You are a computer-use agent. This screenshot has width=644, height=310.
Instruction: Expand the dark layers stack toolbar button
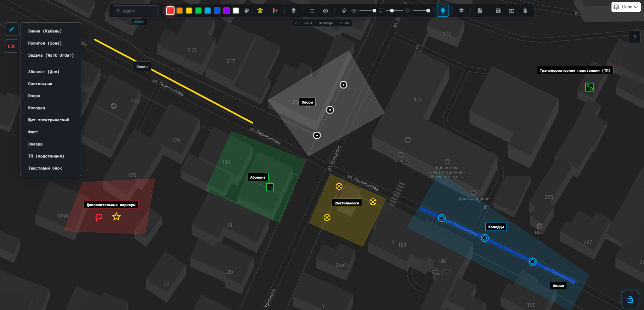(461, 11)
